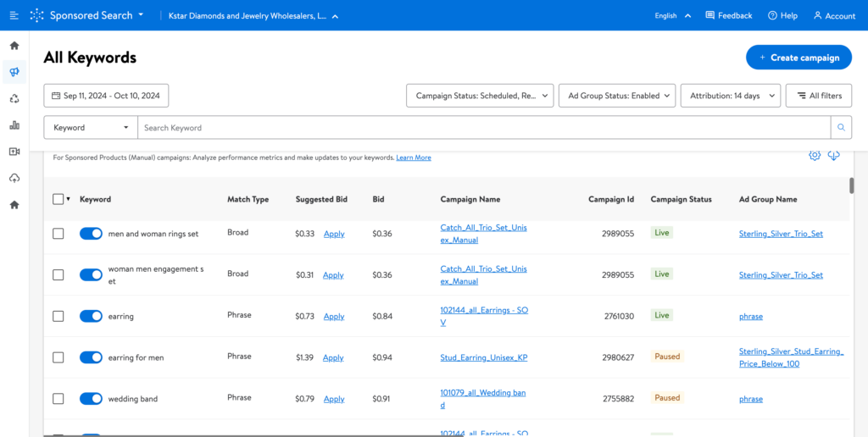This screenshot has width=868, height=437.
Task: Open table settings gear icon
Action: [x=814, y=156]
